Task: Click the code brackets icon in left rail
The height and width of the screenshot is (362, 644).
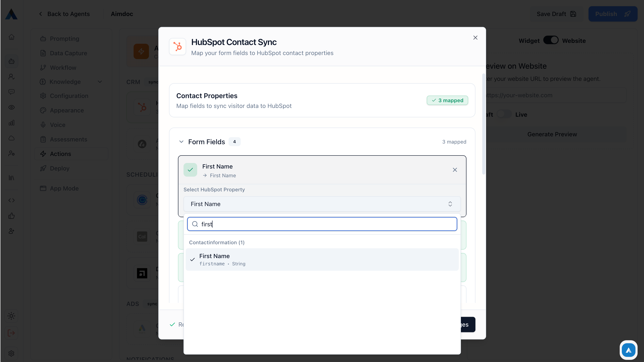Action: click(12, 200)
